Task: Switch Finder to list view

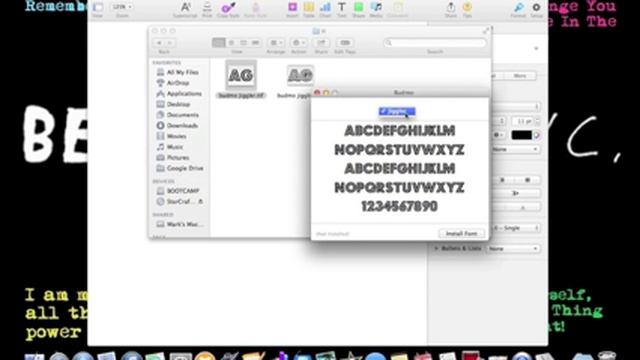Action: point(231,43)
